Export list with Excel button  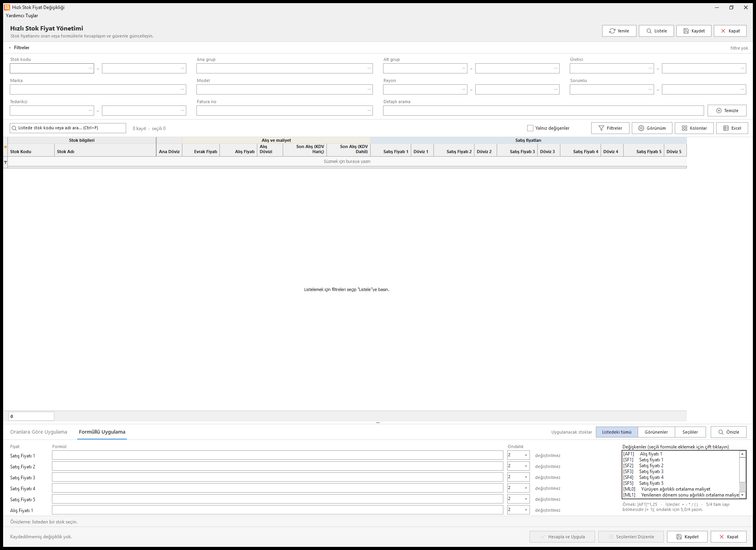732,128
